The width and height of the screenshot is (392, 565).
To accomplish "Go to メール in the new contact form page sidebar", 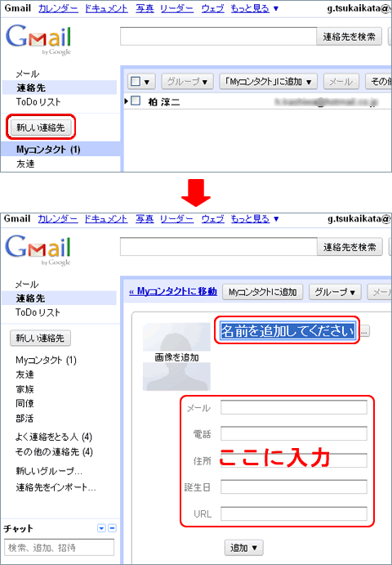I will tap(27, 285).
